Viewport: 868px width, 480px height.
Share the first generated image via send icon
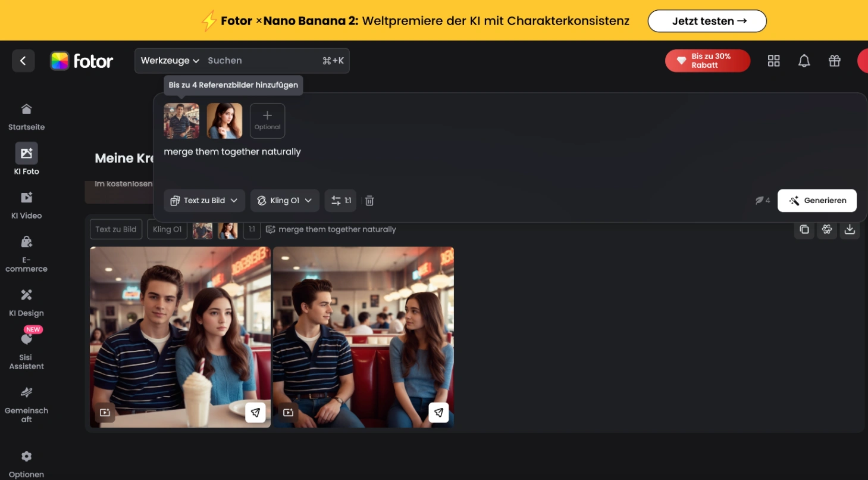[x=255, y=412]
